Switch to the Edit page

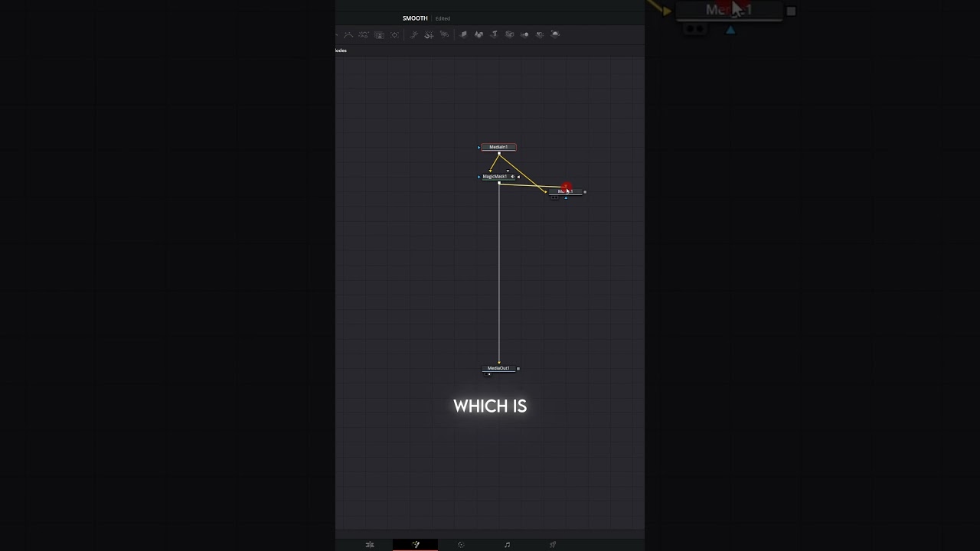coord(370,545)
